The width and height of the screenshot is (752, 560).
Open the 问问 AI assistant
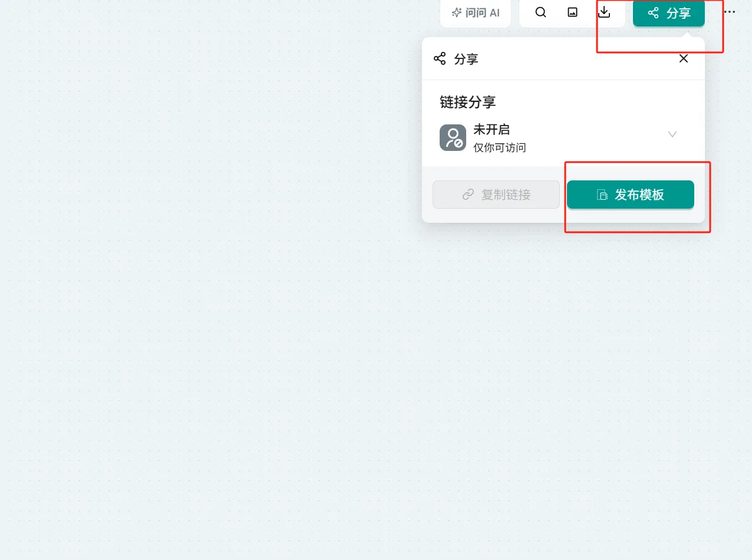click(x=476, y=13)
